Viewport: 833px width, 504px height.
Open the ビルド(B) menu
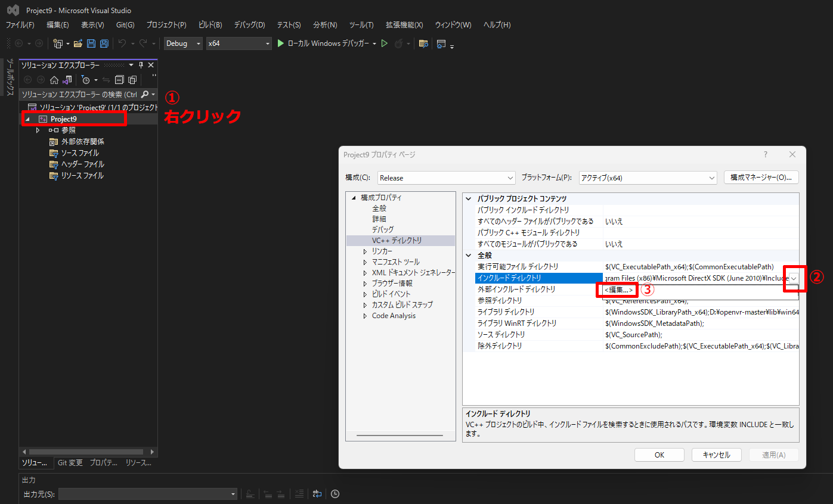pos(210,25)
